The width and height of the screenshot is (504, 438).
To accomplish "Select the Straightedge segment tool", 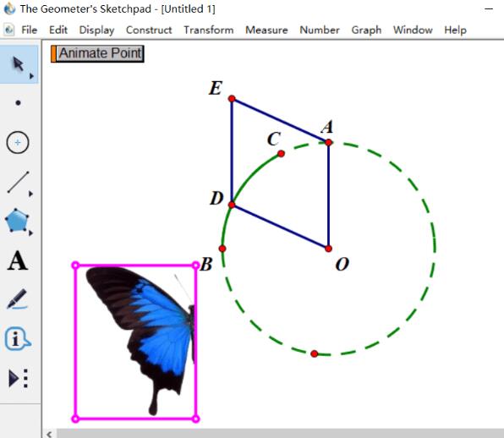I will click(x=18, y=182).
